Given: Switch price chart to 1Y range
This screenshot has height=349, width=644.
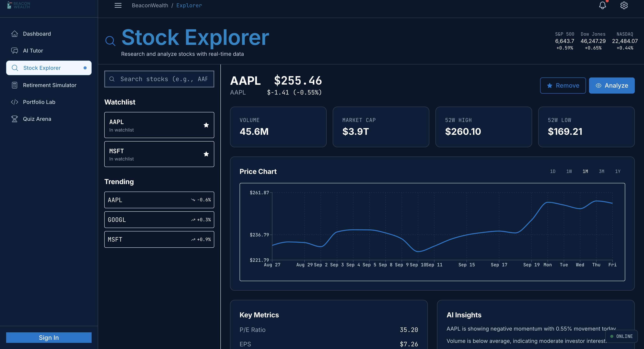Looking at the screenshot, I should tap(618, 171).
